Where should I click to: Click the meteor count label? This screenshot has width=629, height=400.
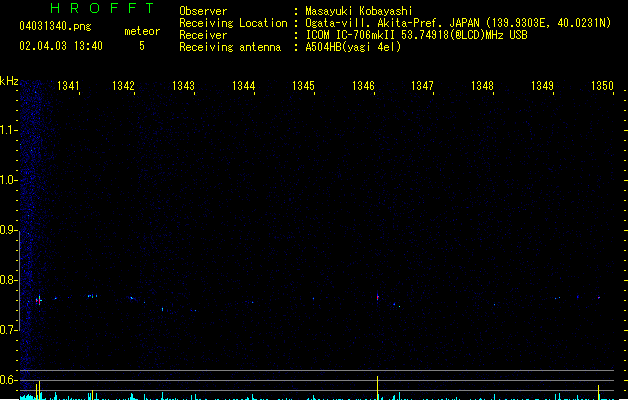[142, 31]
